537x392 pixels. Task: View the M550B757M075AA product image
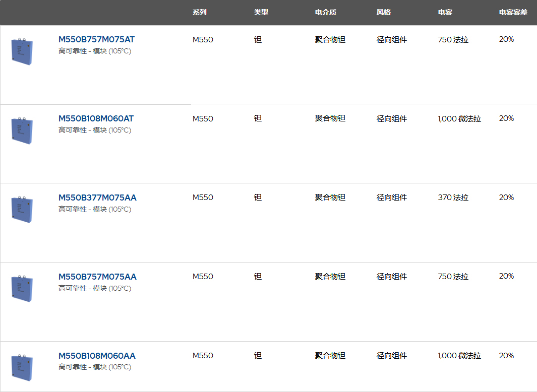[x=22, y=288]
